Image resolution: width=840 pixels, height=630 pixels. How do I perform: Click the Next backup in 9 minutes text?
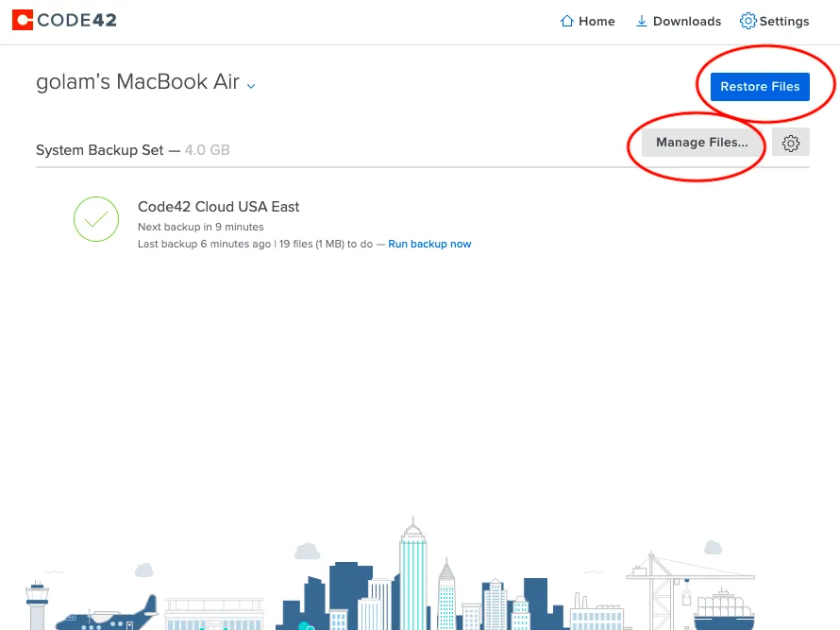pyautogui.click(x=201, y=227)
